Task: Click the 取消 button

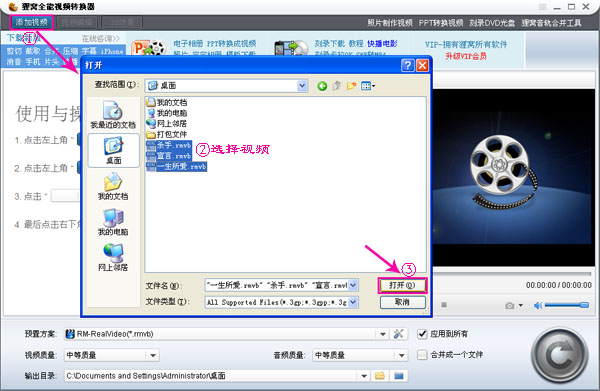Action: (403, 302)
